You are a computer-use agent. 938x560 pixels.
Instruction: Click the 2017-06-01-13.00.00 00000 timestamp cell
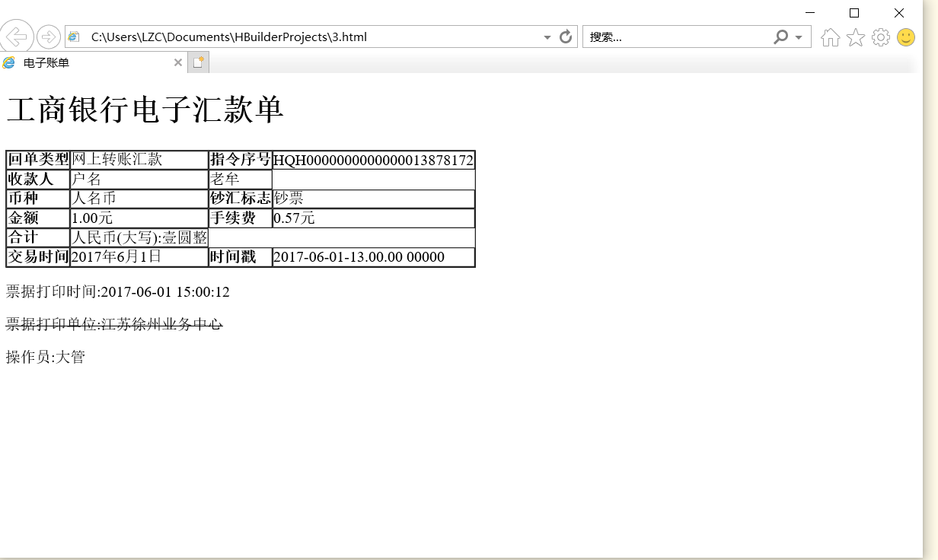coord(374,257)
